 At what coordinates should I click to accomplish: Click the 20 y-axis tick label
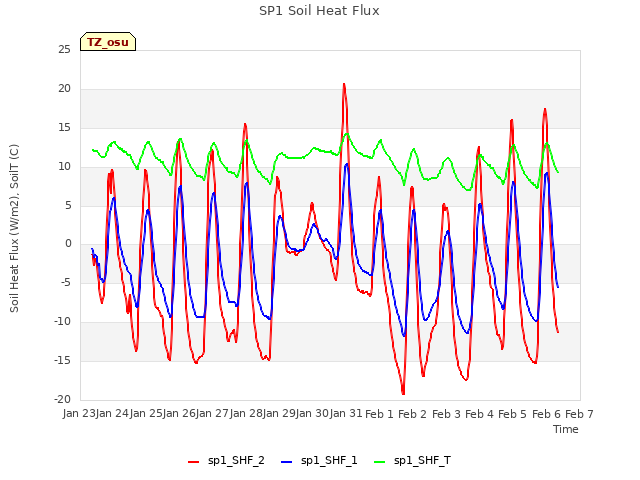[x=64, y=89]
